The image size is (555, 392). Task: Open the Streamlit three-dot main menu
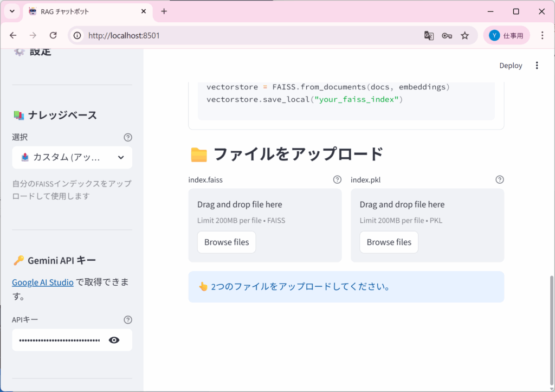pyautogui.click(x=537, y=66)
